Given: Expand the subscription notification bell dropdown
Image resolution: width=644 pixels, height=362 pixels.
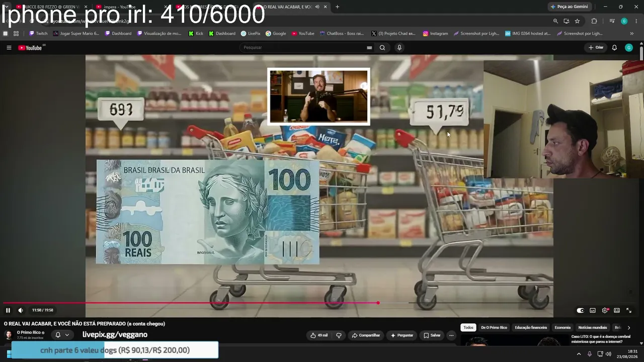Looking at the screenshot, I should click(62, 335).
